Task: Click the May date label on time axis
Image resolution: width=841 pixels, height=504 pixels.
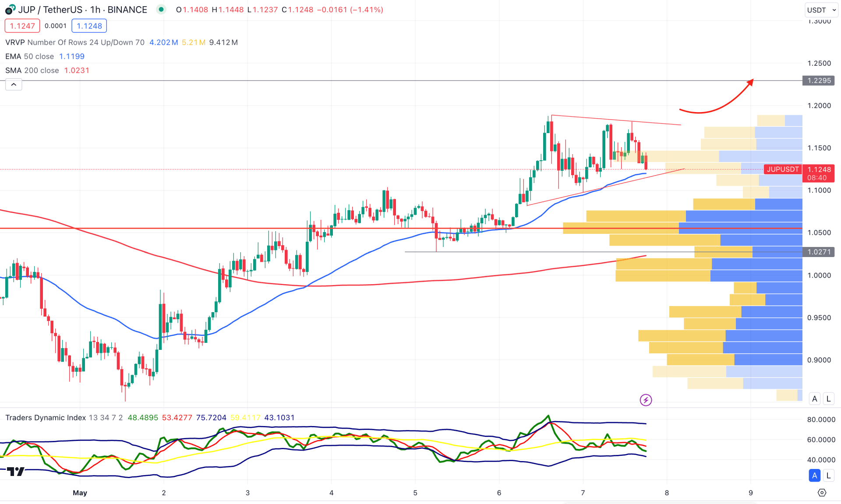Action: [80, 493]
